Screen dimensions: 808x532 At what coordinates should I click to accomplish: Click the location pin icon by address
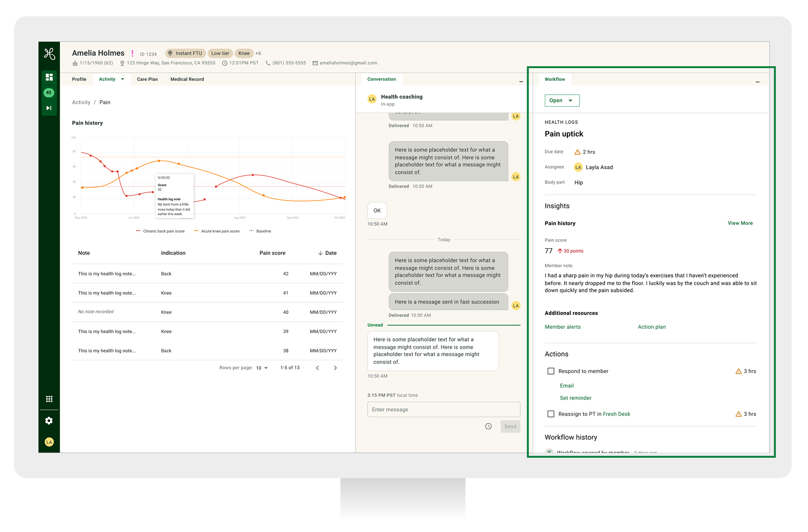(x=122, y=63)
